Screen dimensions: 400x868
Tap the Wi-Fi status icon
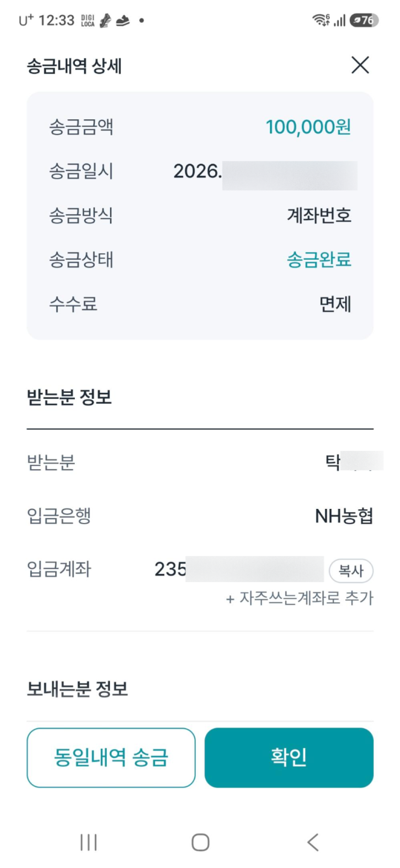point(321,20)
